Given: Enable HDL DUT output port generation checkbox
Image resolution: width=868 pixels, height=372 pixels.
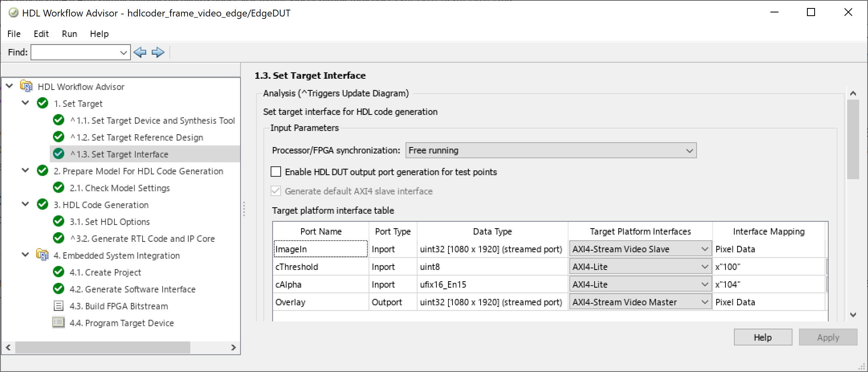Looking at the screenshot, I should (276, 172).
